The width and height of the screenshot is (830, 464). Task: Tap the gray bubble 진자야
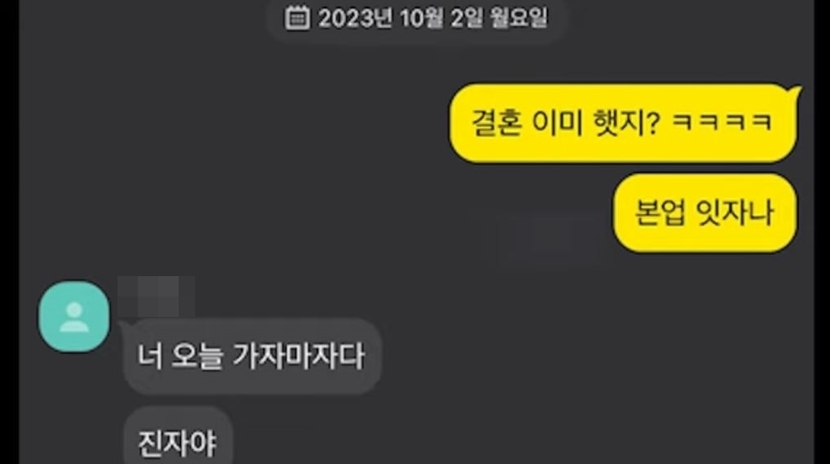coord(178,437)
